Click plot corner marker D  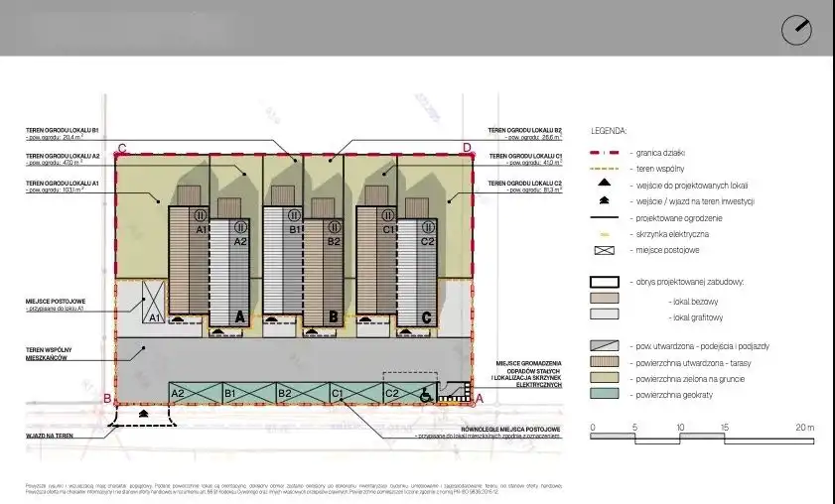click(x=467, y=148)
